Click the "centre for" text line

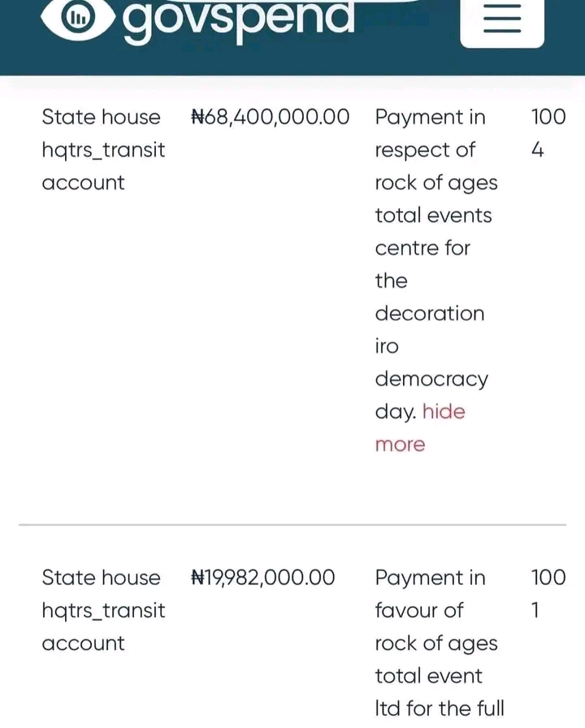[x=422, y=248]
